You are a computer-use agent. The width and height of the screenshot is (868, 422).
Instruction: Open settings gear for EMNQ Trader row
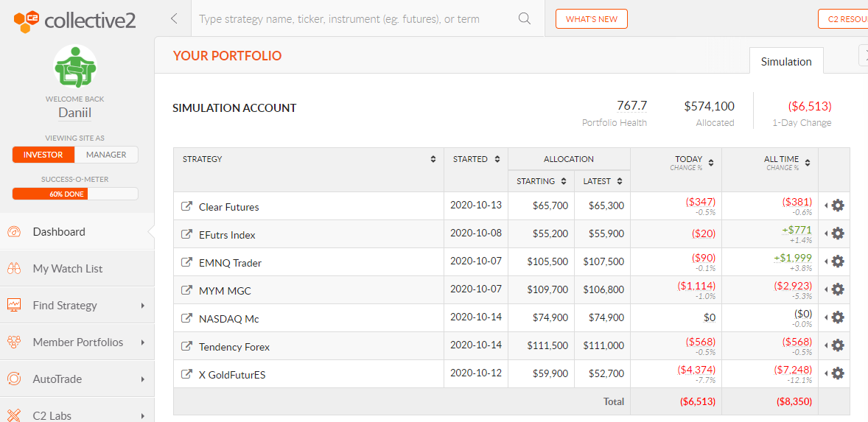click(x=838, y=261)
